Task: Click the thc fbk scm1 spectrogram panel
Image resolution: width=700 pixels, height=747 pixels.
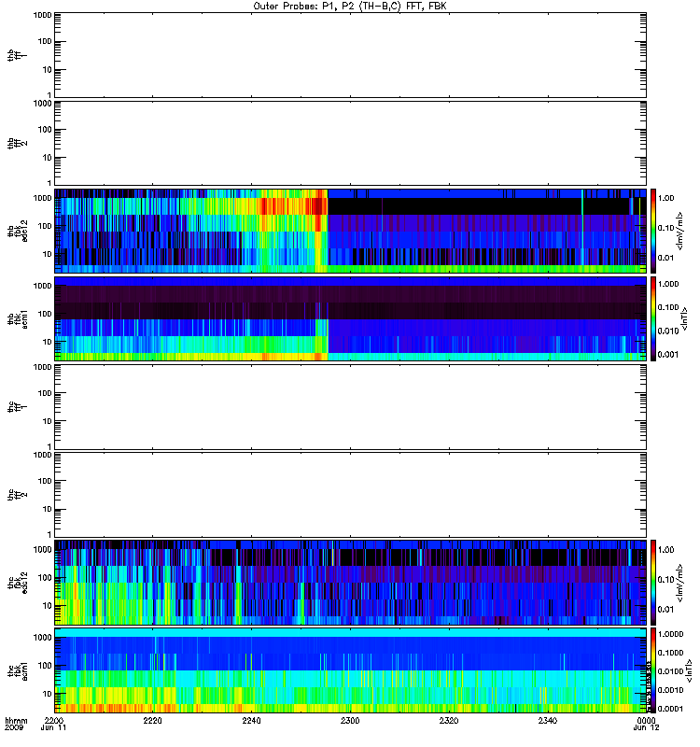Action: click(x=350, y=670)
